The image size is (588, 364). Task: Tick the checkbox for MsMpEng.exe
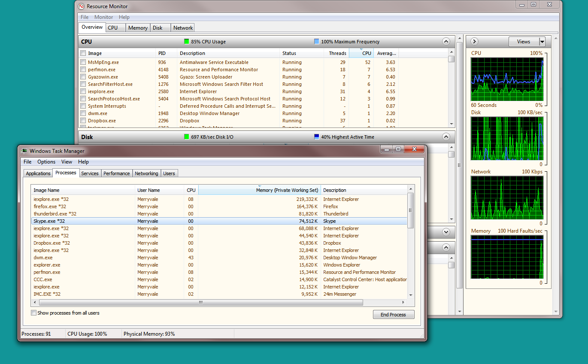83,62
